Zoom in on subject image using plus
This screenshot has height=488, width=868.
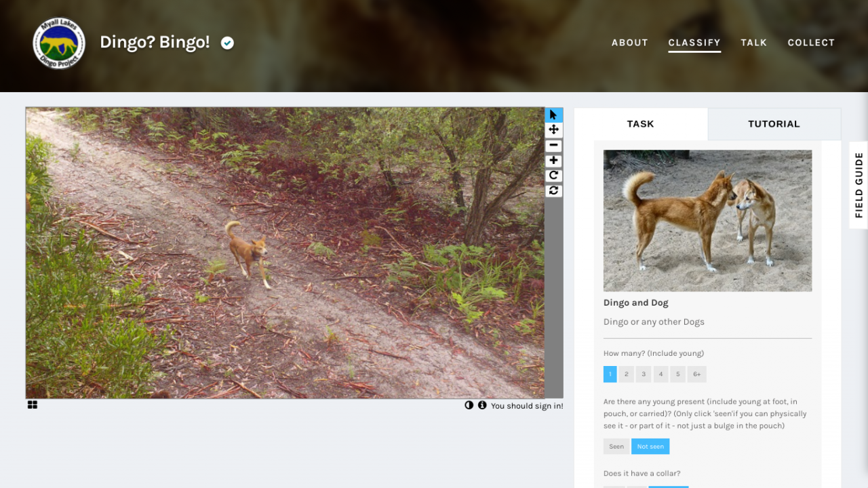click(x=553, y=161)
